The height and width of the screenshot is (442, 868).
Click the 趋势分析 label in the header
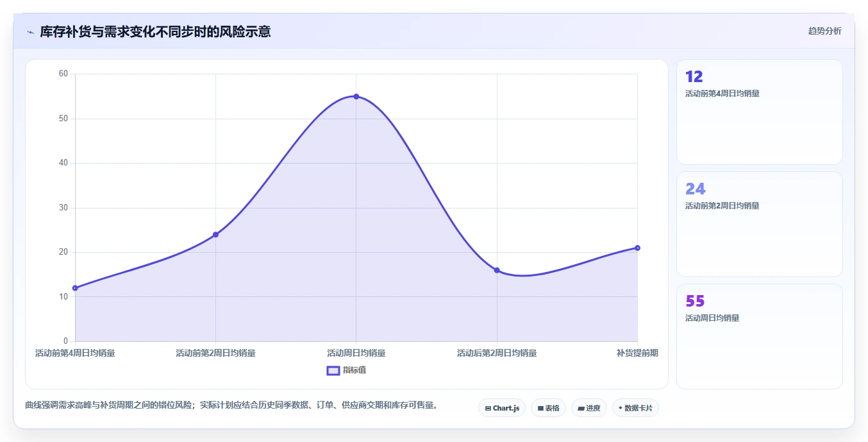click(824, 31)
